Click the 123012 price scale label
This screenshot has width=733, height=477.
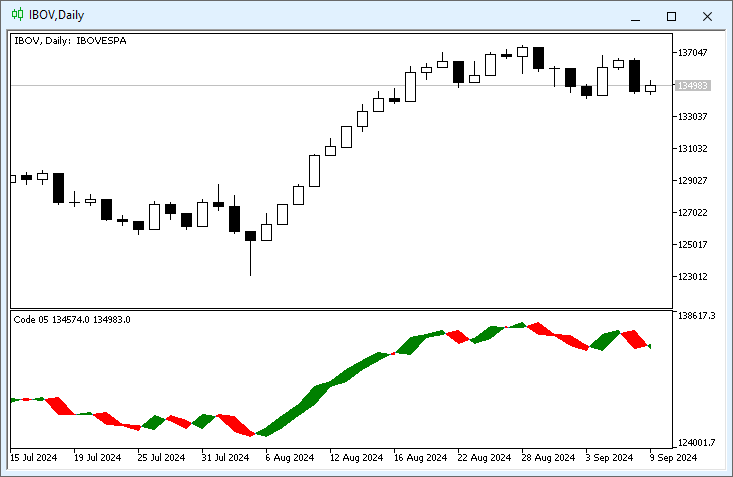[692, 277]
